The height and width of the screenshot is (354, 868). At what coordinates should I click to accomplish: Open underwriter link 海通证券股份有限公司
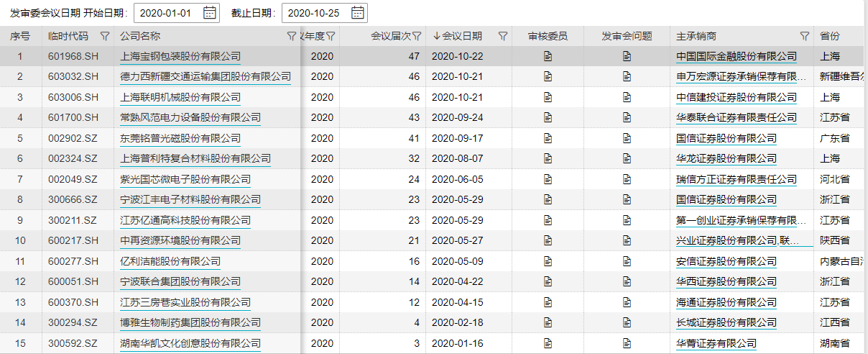(x=726, y=302)
